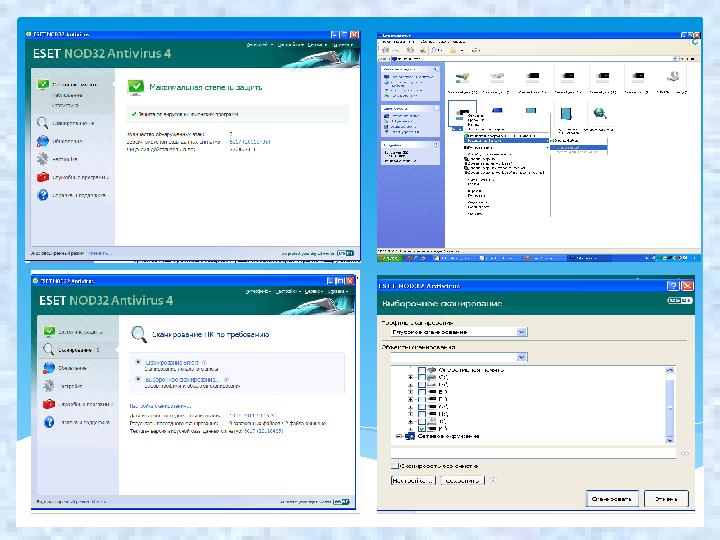The width and height of the screenshot is (720, 540).
Task: Click the Network Neighborhood computer icon in the scan tree
Action: coord(410,436)
